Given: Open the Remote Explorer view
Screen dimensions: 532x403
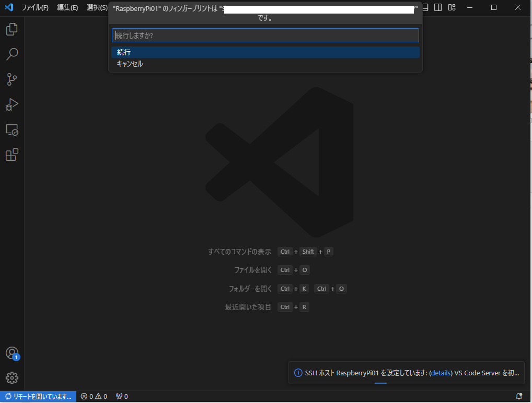Looking at the screenshot, I should 11,129.
